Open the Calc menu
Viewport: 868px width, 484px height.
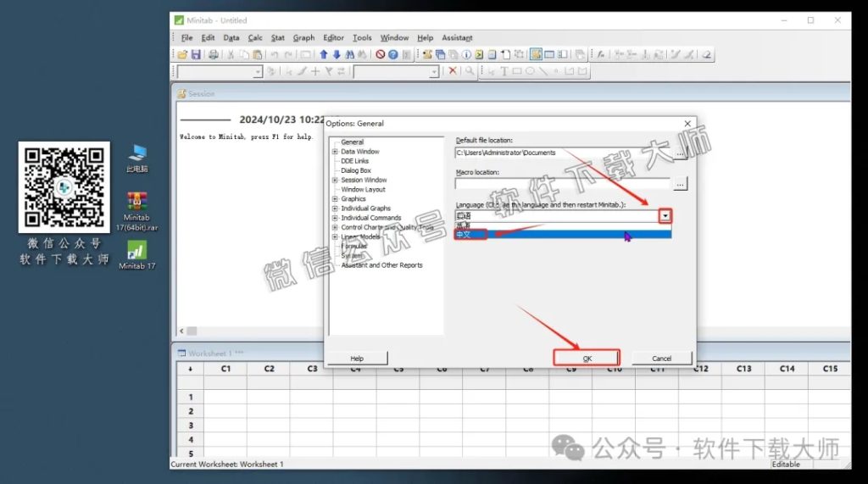coord(255,37)
